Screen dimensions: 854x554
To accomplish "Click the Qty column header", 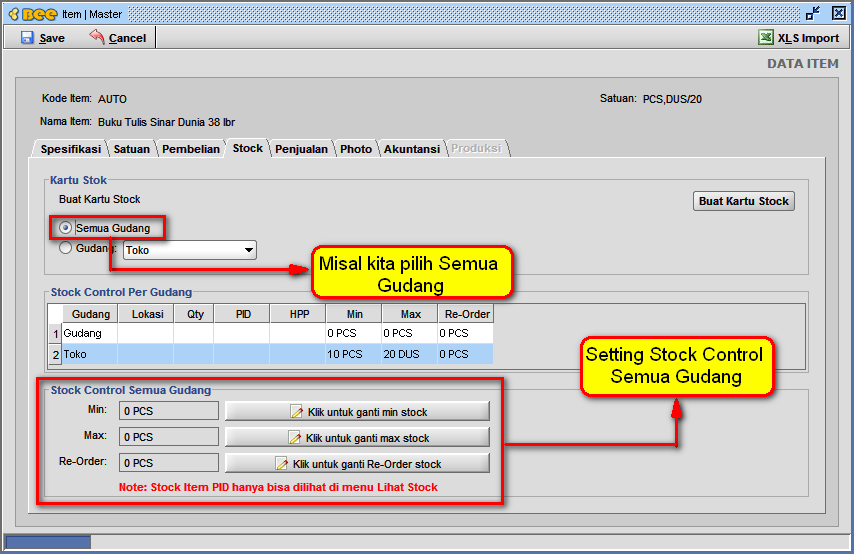I will click(x=195, y=314).
